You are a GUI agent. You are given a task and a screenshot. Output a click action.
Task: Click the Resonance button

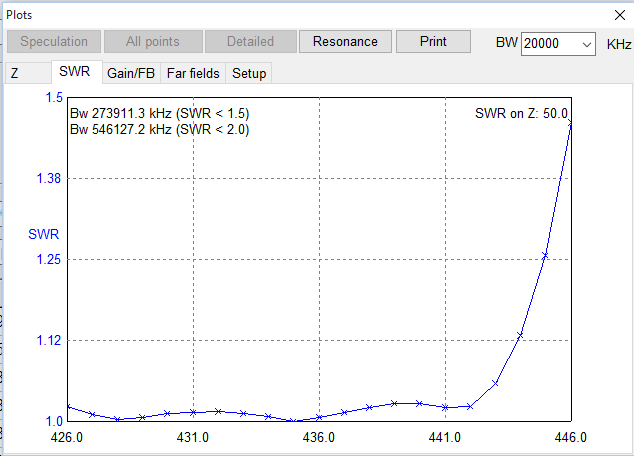(345, 42)
